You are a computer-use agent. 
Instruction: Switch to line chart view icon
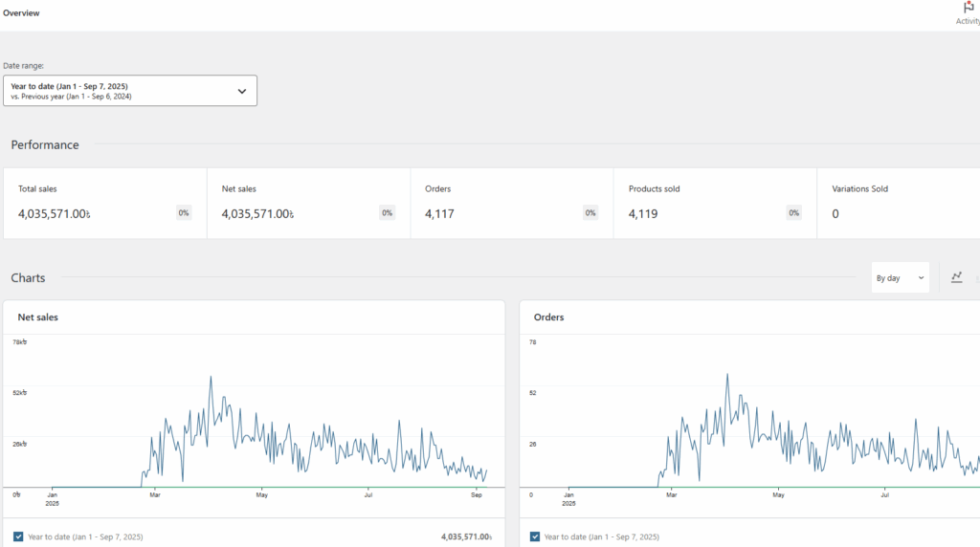(956, 277)
